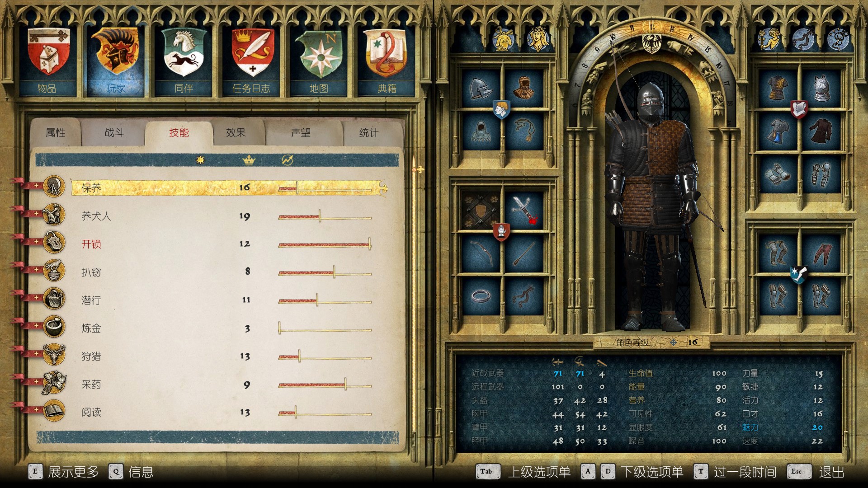Click the 魅力 charisma stat label
This screenshot has width=868, height=488.
[x=750, y=427]
